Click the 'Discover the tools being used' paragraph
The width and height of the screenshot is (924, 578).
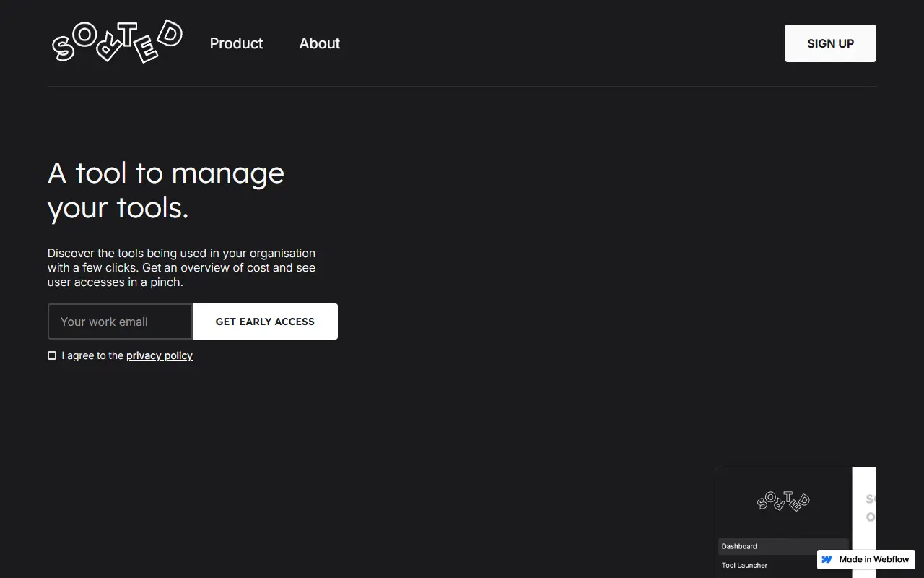tap(182, 267)
